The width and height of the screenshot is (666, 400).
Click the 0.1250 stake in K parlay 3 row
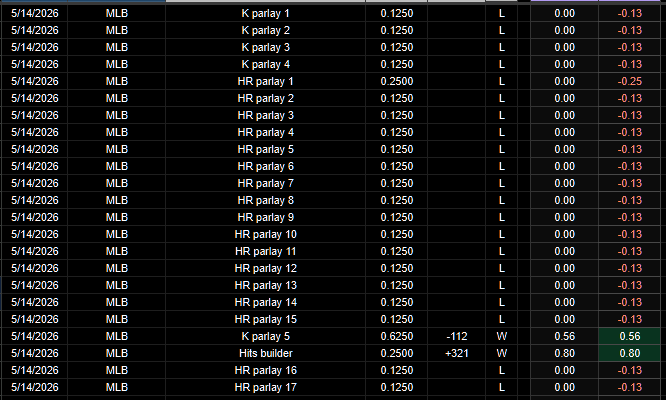(397, 47)
